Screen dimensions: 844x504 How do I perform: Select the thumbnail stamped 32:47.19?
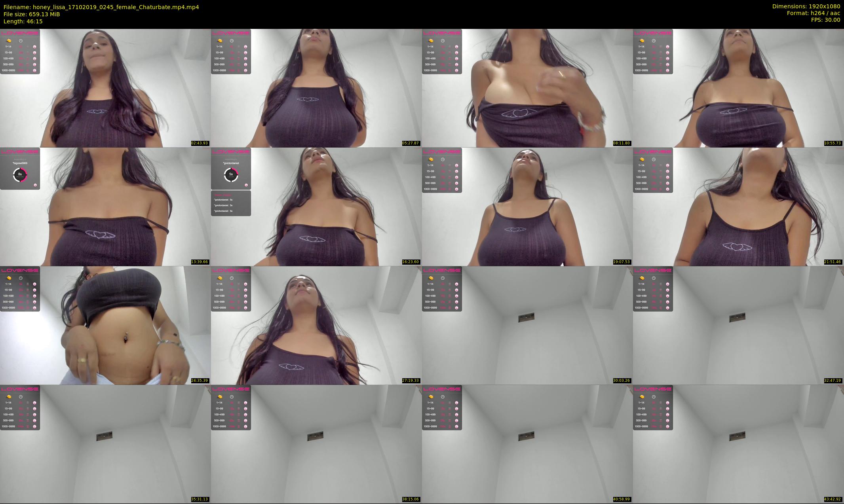738,325
